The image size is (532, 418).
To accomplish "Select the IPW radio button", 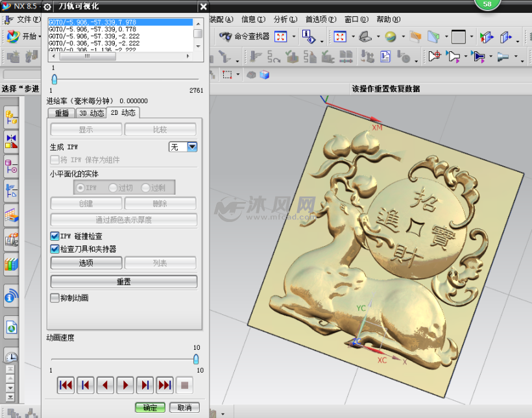I will pos(79,188).
